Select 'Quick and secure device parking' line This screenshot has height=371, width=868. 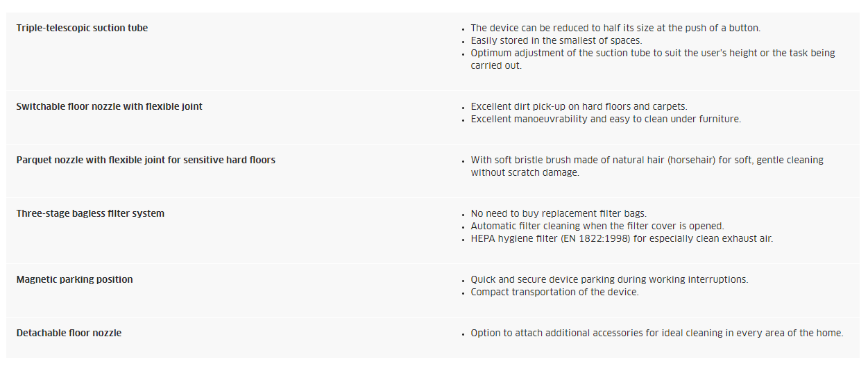click(x=609, y=280)
